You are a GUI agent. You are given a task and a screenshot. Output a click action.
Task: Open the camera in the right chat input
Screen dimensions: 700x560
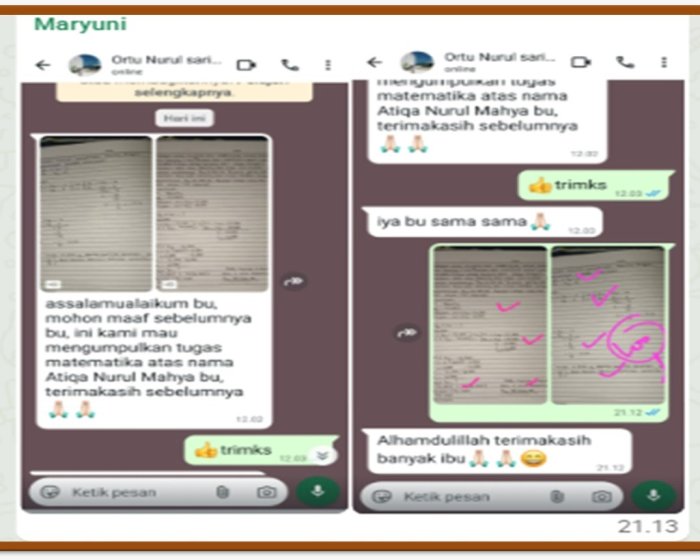coord(602,497)
